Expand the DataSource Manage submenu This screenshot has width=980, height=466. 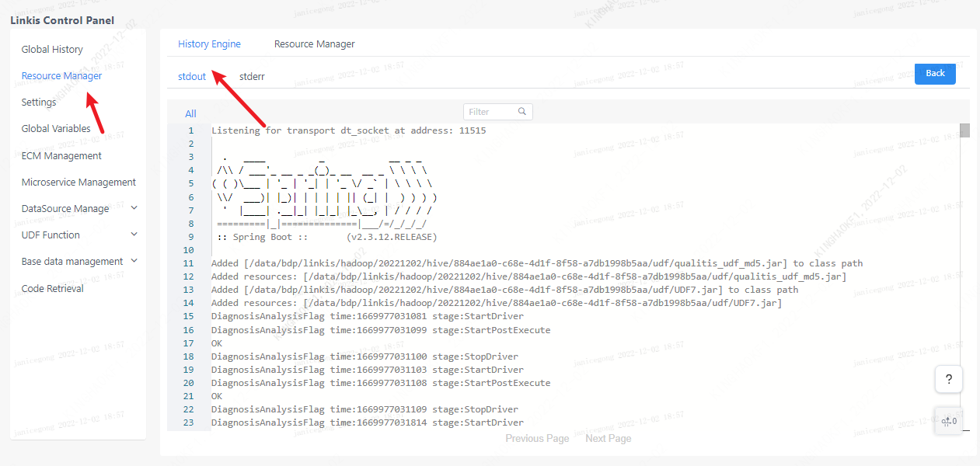[134, 208]
